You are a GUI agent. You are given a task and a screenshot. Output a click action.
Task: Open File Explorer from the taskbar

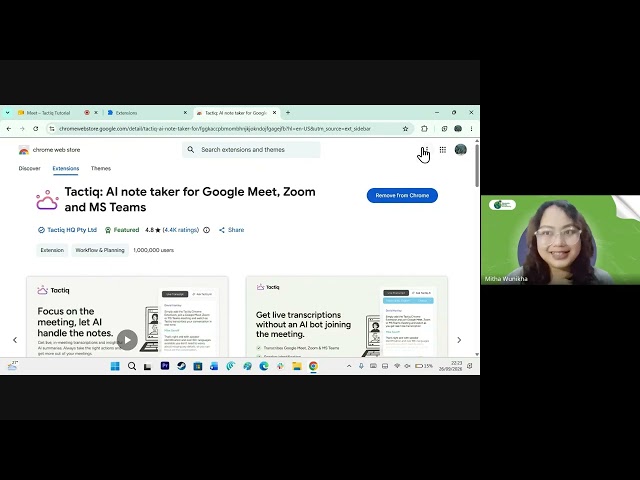pyautogui.click(x=297, y=366)
